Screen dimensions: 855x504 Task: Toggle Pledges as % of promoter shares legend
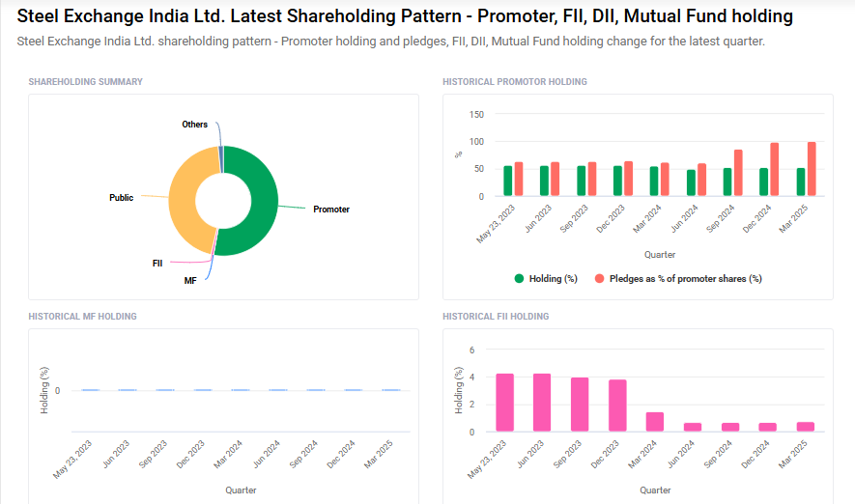pyautogui.click(x=678, y=278)
